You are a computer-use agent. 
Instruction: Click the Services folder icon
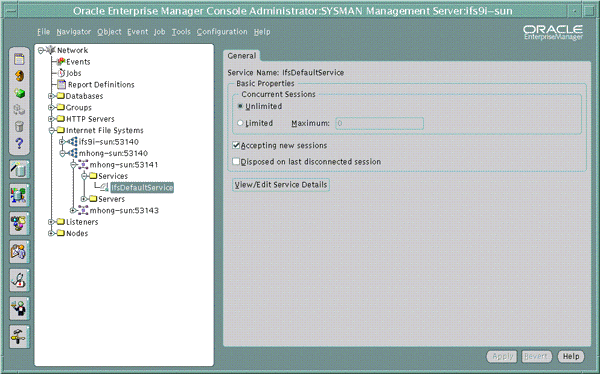pos(93,176)
